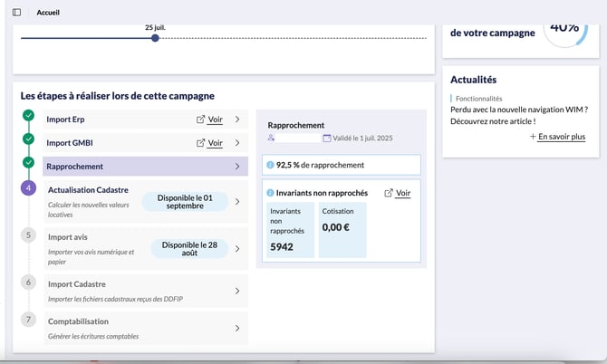Select step 6 circle icon
607x364 pixels.
(x=28, y=283)
